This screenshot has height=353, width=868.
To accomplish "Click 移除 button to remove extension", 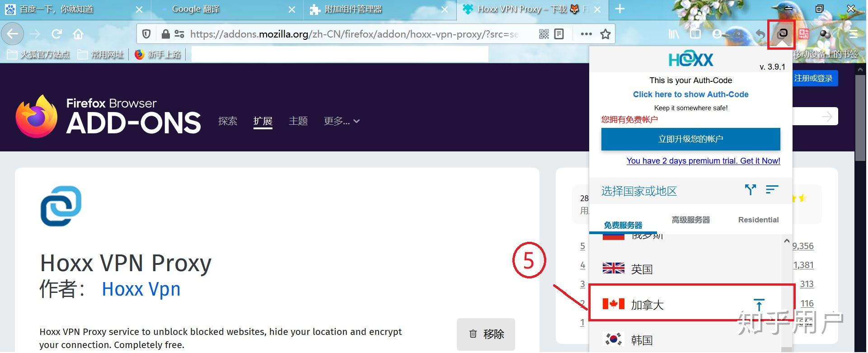I will tap(486, 334).
